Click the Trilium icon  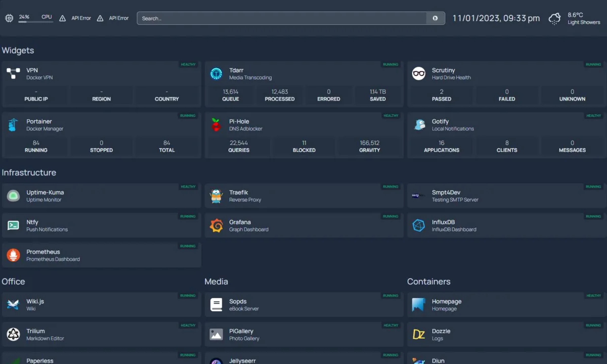[x=13, y=334]
